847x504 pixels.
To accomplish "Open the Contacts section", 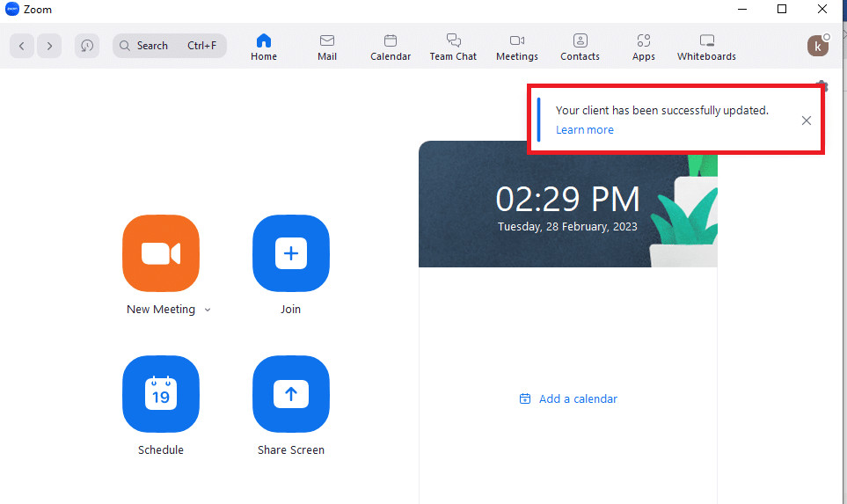I will (580, 47).
